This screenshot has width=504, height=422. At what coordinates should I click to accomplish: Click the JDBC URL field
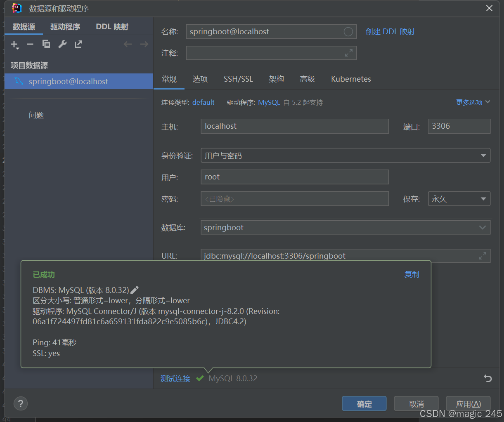[x=345, y=256]
